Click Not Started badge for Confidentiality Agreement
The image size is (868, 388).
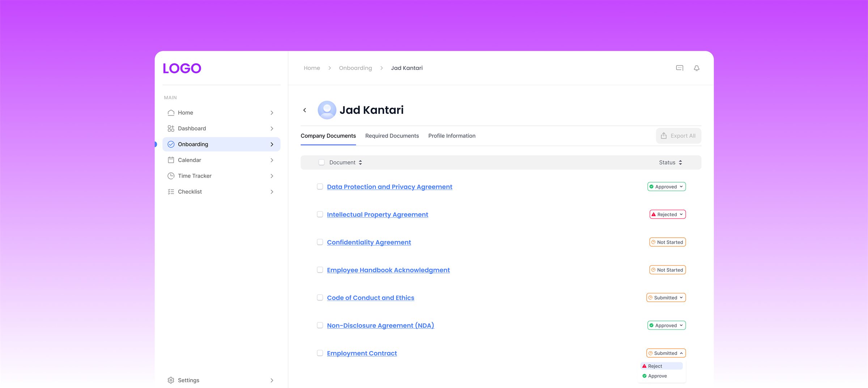coord(668,242)
